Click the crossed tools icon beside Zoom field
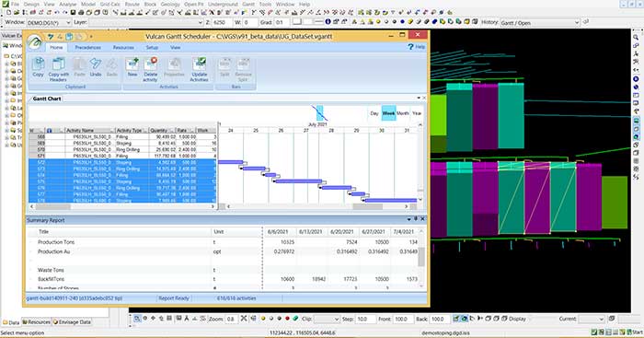 coord(244,319)
